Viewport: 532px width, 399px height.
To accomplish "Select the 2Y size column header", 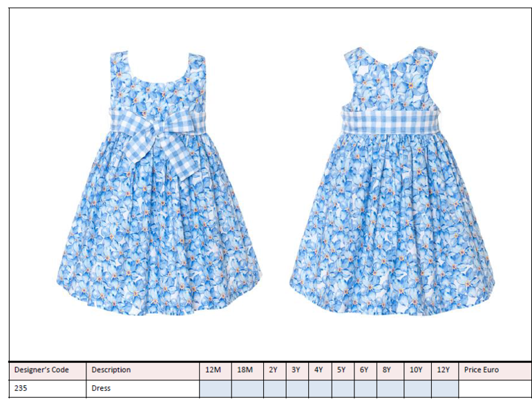I will 274,370.
